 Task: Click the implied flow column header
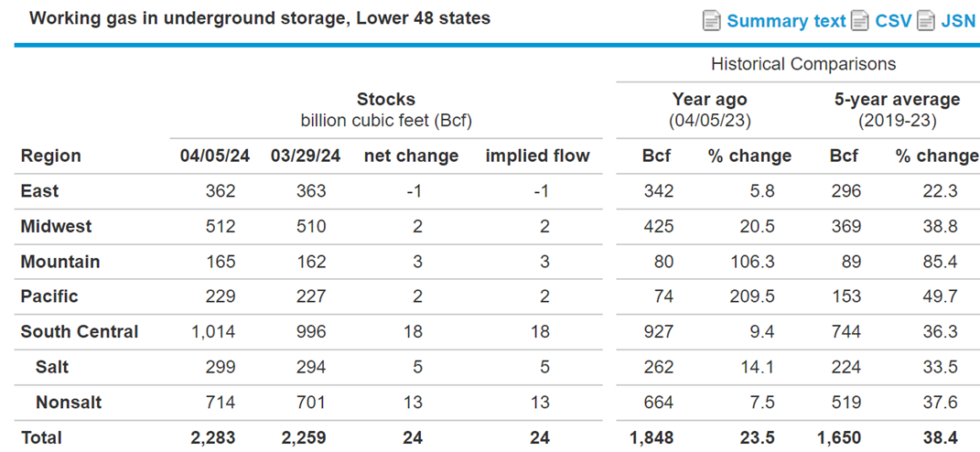click(x=537, y=156)
